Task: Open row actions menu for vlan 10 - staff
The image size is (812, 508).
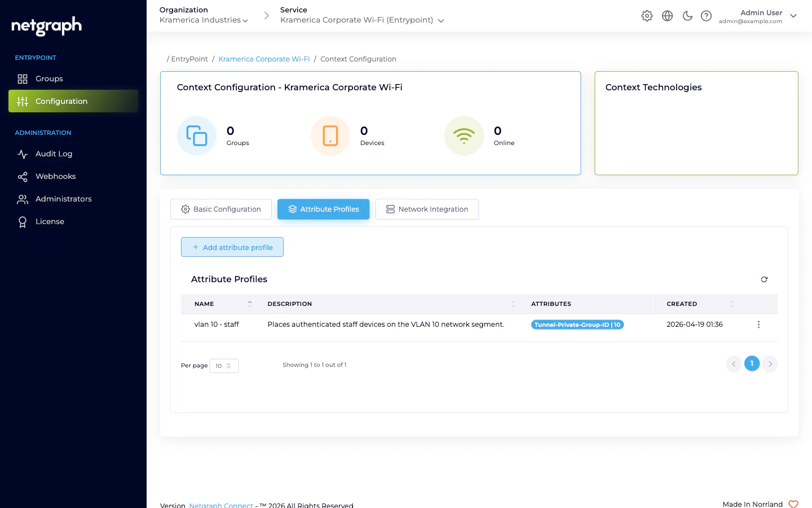Action: (x=758, y=325)
